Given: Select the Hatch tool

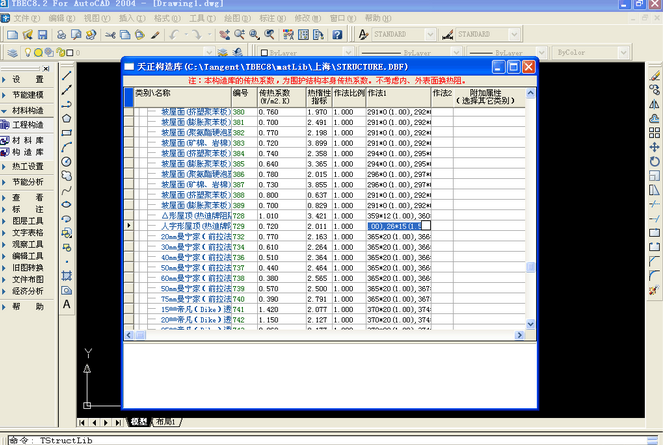Looking at the screenshot, I should click(x=67, y=276).
